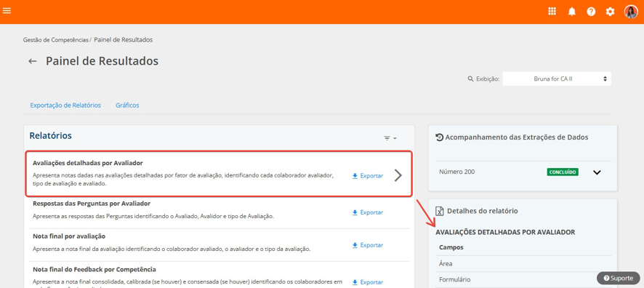Screen dimensions: 644x288
Task: Open the Exibição dropdown showing Bruna for CA II
Action: pos(557,79)
